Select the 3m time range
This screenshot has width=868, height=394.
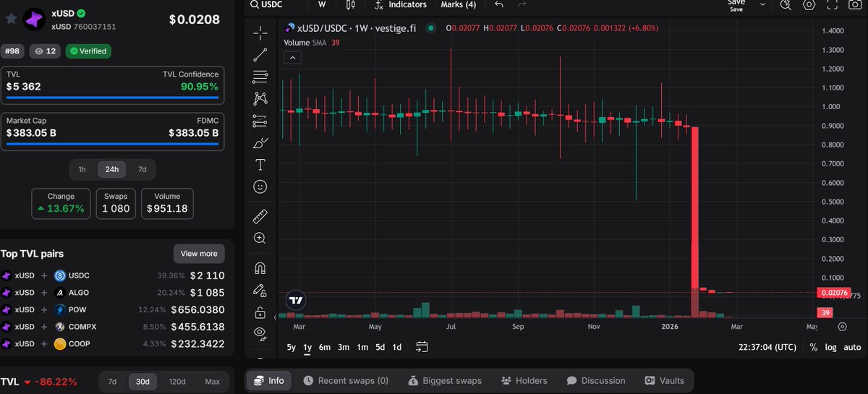(344, 347)
